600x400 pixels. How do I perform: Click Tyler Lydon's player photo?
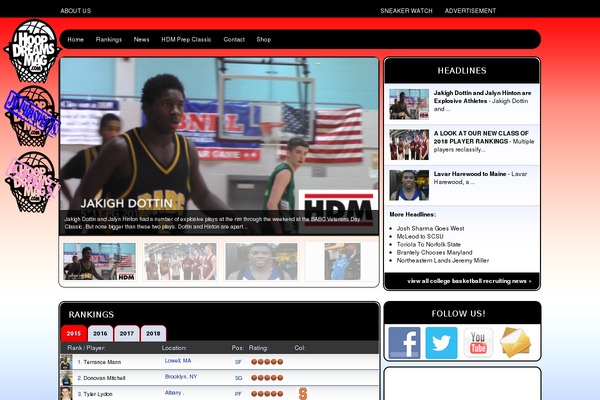[x=66, y=393]
